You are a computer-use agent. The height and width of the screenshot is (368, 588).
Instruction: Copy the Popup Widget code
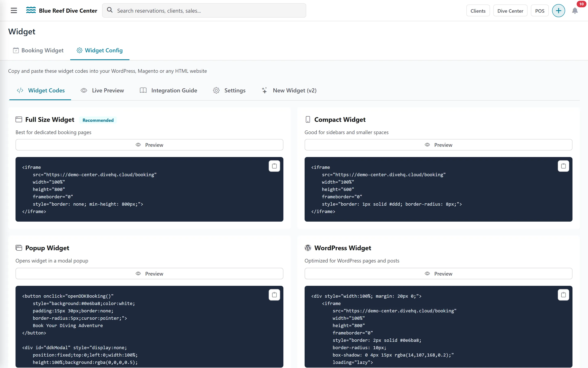pyautogui.click(x=274, y=295)
